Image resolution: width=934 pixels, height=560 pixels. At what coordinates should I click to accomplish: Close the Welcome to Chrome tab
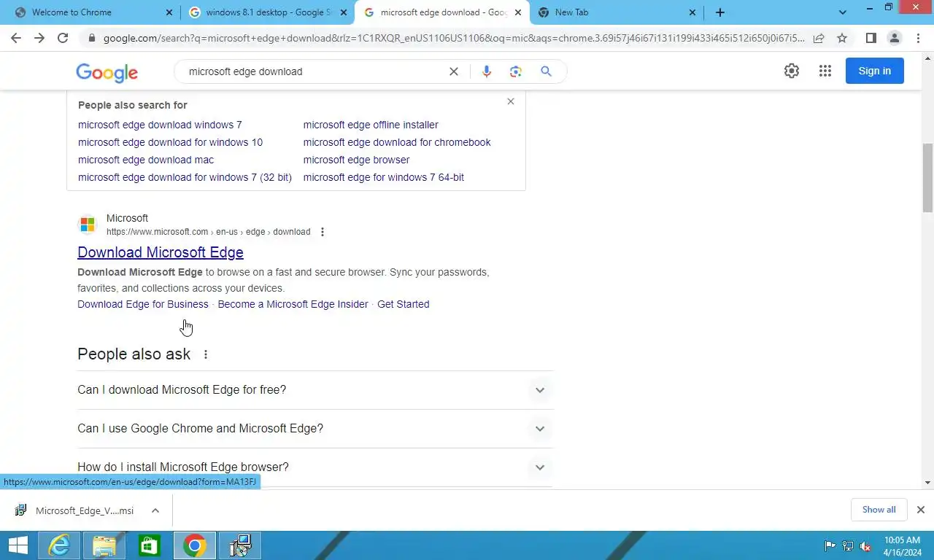coord(169,12)
